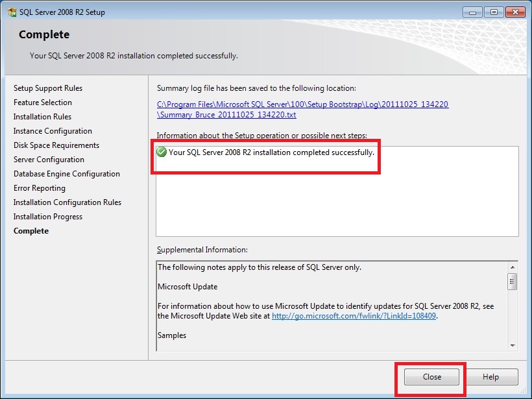This screenshot has width=532, height=399.
Task: Open Database Engine Configuration step
Action: coord(67,174)
